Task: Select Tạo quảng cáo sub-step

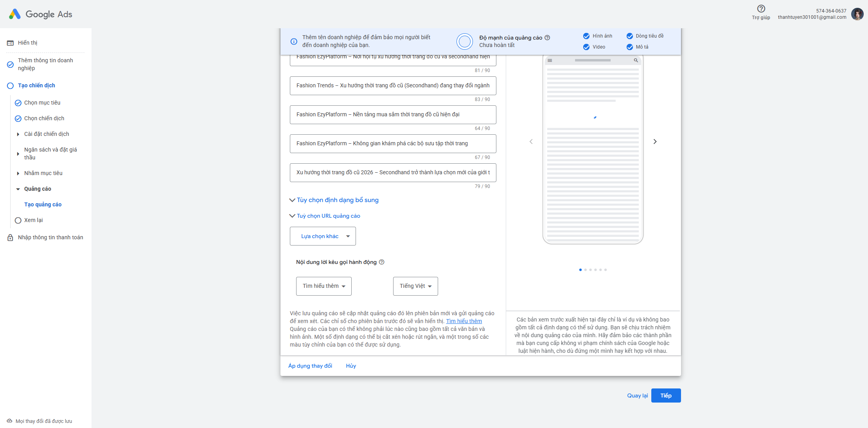Action: click(x=43, y=204)
